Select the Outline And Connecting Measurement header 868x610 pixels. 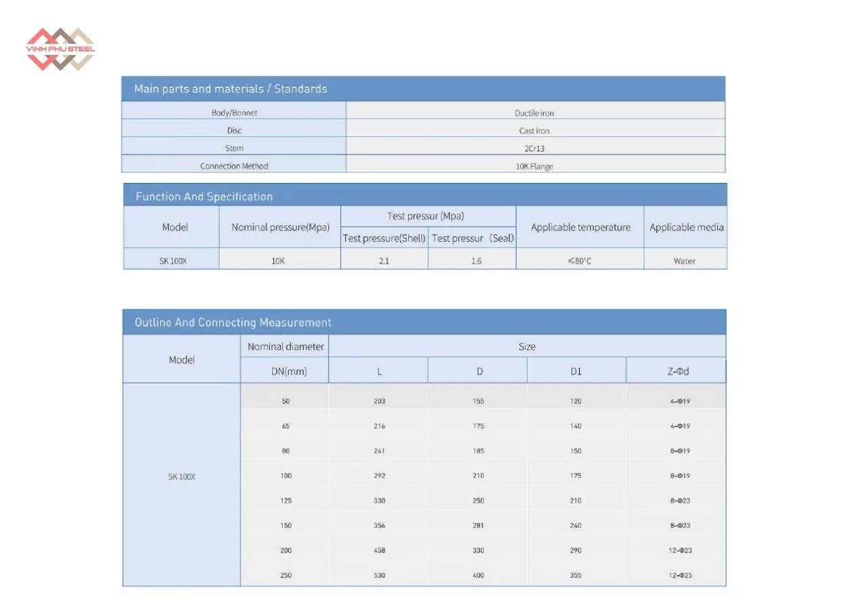233,323
